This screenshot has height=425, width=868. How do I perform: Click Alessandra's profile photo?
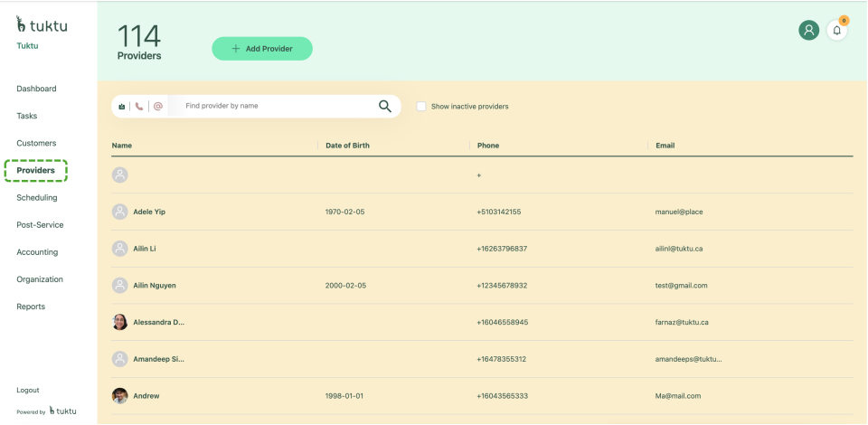tap(120, 322)
